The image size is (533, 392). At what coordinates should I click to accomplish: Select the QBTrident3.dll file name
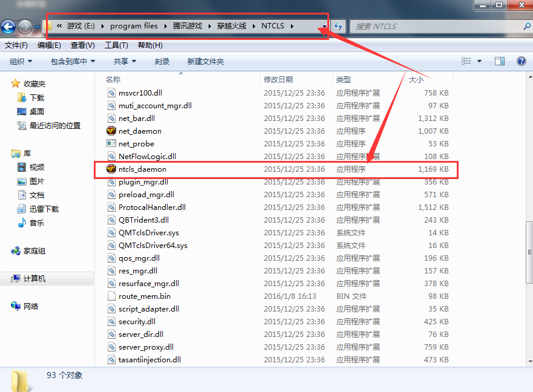click(x=143, y=220)
